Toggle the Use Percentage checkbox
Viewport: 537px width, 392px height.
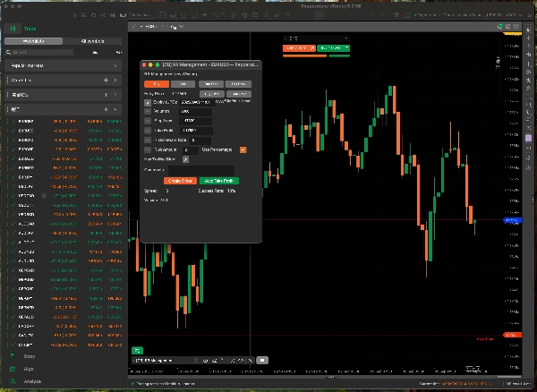243,149
